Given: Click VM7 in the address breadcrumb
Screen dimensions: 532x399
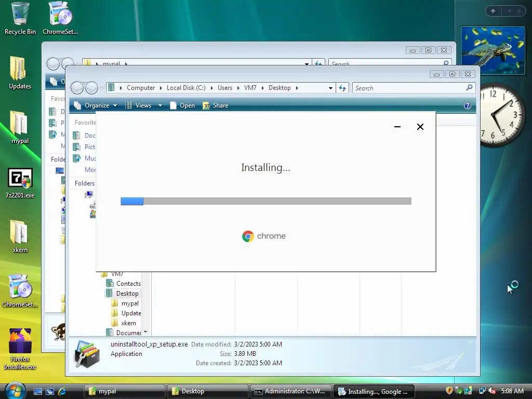Looking at the screenshot, I should pyautogui.click(x=250, y=88).
